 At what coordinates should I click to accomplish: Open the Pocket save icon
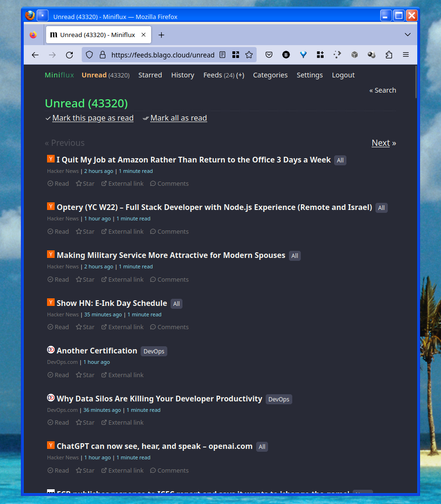pos(269,55)
